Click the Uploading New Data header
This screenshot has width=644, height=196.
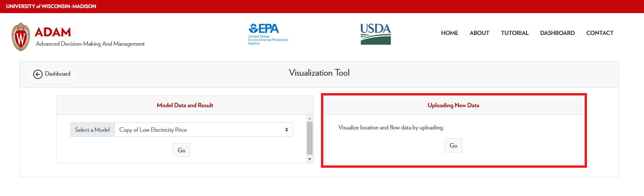tap(453, 105)
